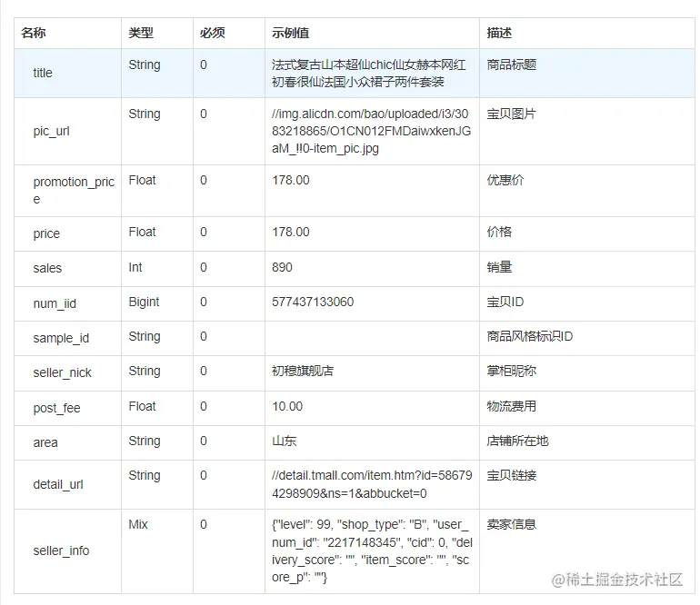Click the 物流费用 description
This screenshot has height=605, width=700.
(512, 406)
